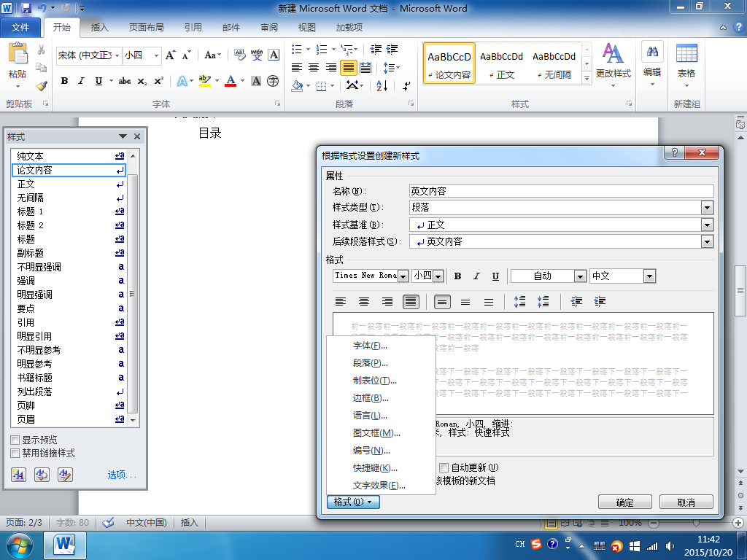Click the Bullets list icon in ribbon
Screen dimensions: 747x560
coord(297,49)
